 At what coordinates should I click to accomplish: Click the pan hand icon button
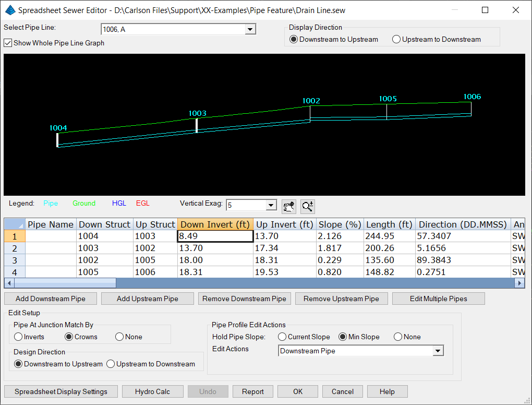(288, 206)
